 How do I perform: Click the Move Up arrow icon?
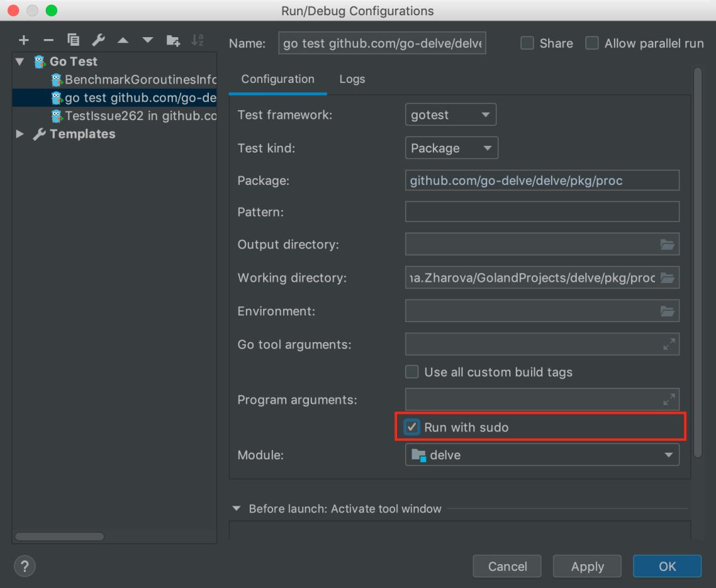123,40
